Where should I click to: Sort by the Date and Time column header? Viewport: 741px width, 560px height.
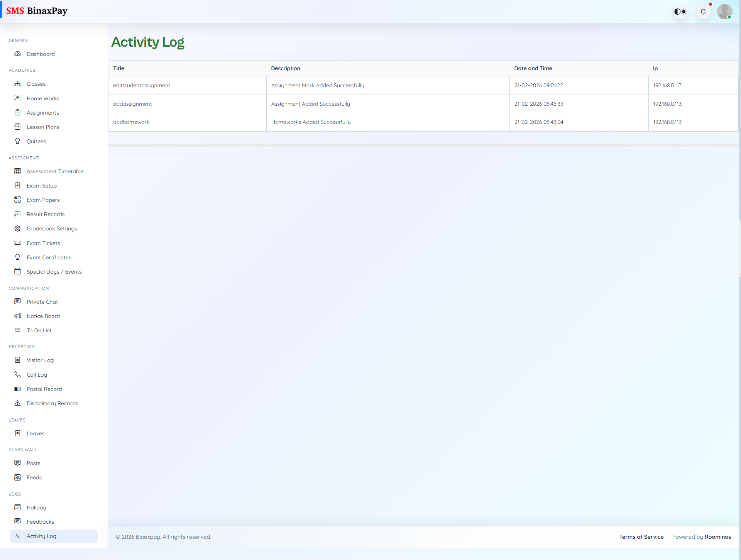pyautogui.click(x=533, y=68)
